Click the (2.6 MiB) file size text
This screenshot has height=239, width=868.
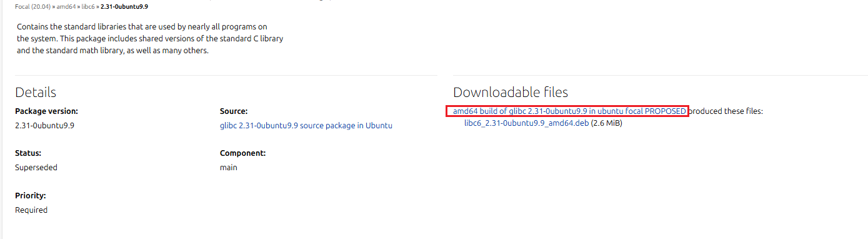click(x=607, y=123)
